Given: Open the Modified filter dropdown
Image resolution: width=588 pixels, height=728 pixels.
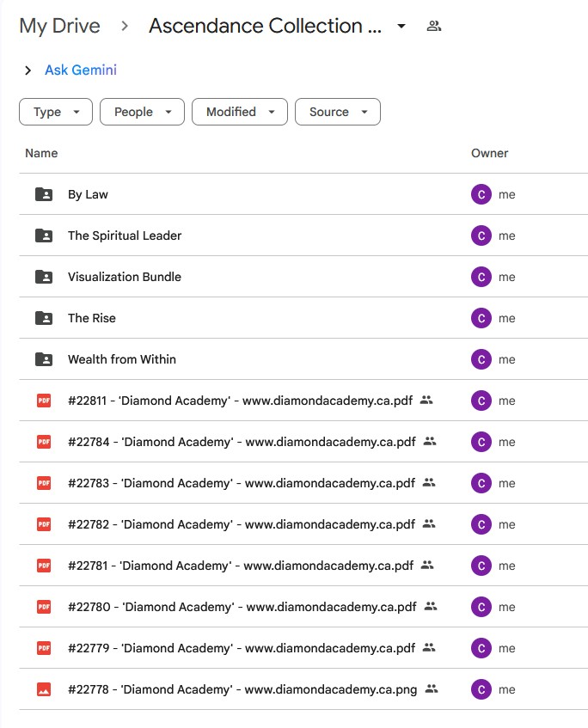Looking at the screenshot, I should (240, 112).
